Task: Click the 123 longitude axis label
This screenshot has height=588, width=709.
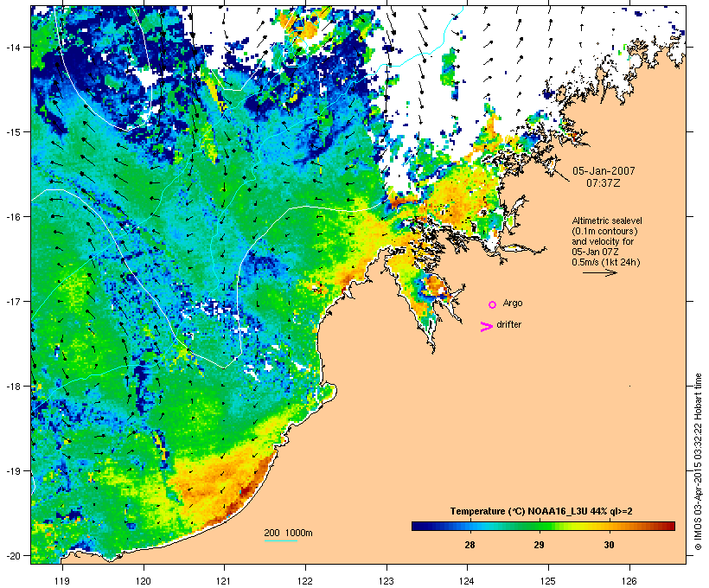Action: tap(386, 581)
